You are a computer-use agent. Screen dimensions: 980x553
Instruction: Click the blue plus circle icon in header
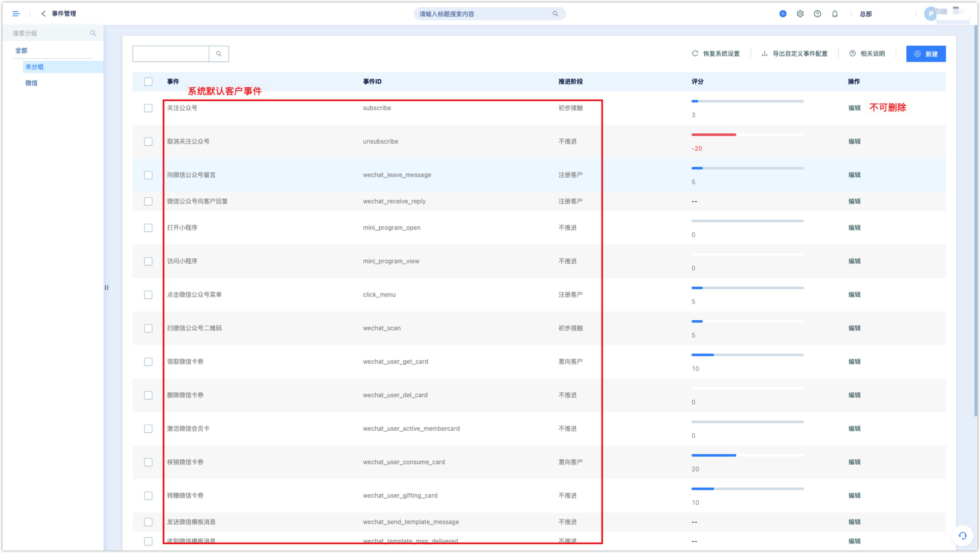click(782, 14)
